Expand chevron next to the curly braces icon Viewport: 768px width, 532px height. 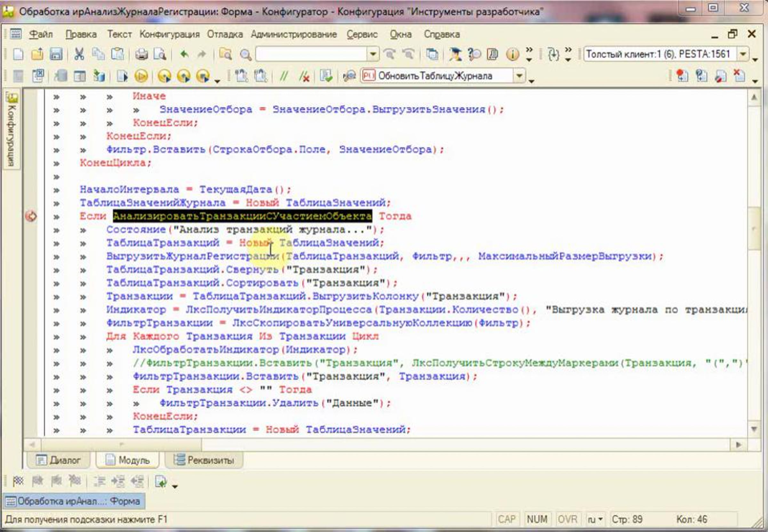568,54
